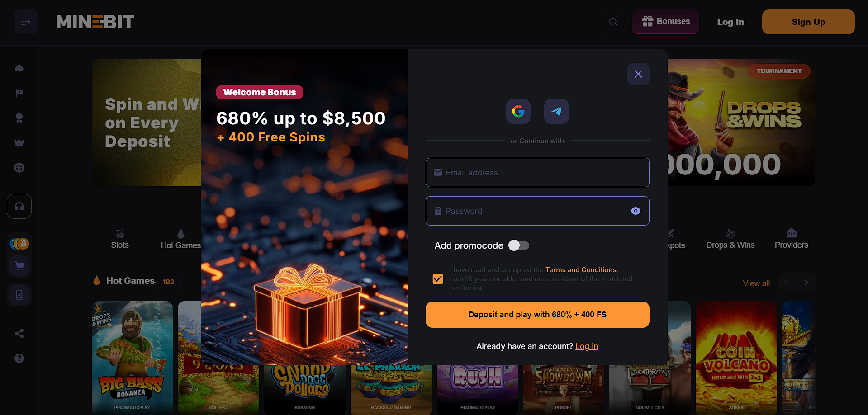
Task: Click the Email address field
Action: click(537, 172)
